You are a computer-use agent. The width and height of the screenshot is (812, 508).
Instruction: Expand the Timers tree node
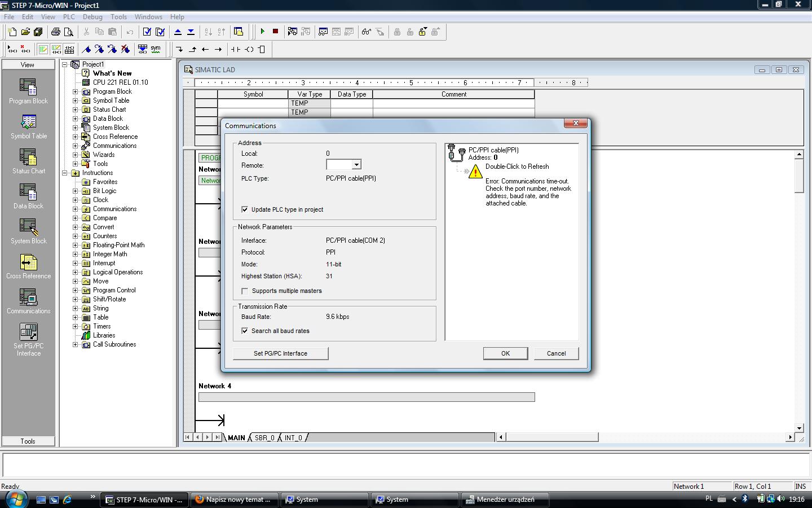76,326
